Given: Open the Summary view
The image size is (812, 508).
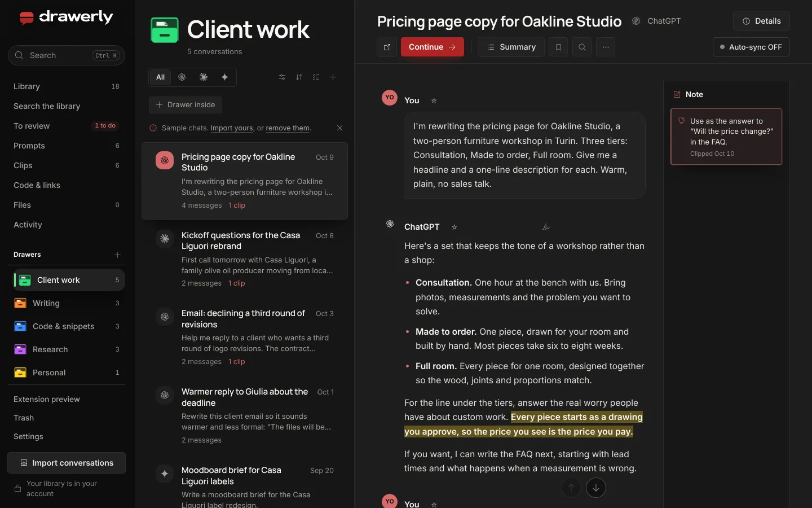Looking at the screenshot, I should point(511,47).
